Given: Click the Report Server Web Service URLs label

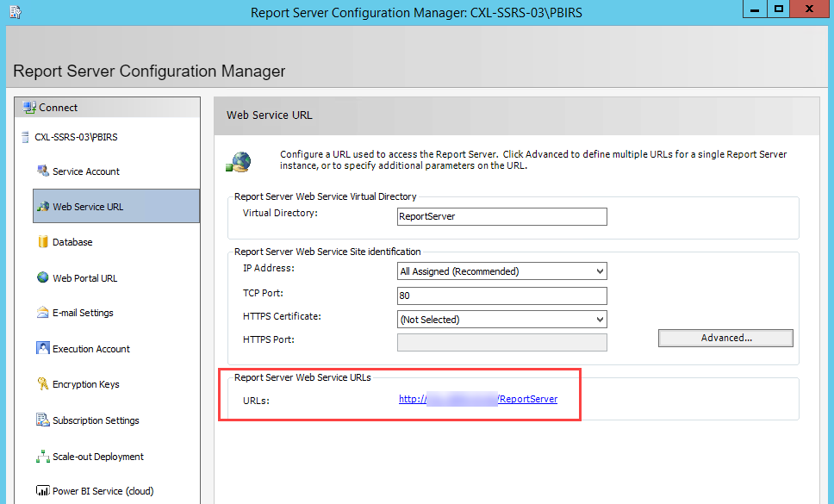Looking at the screenshot, I should [302, 377].
